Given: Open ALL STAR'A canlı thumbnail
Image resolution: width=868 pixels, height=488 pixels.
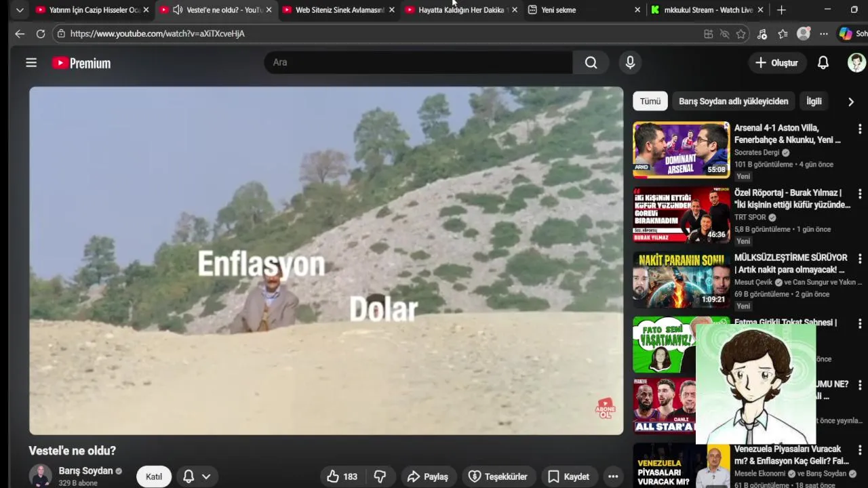Looking at the screenshot, I should (x=664, y=405).
